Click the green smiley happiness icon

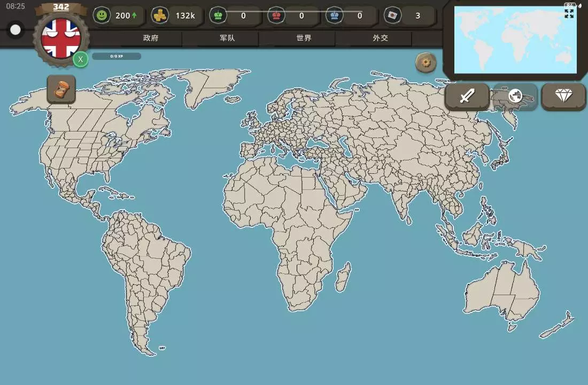pos(102,16)
